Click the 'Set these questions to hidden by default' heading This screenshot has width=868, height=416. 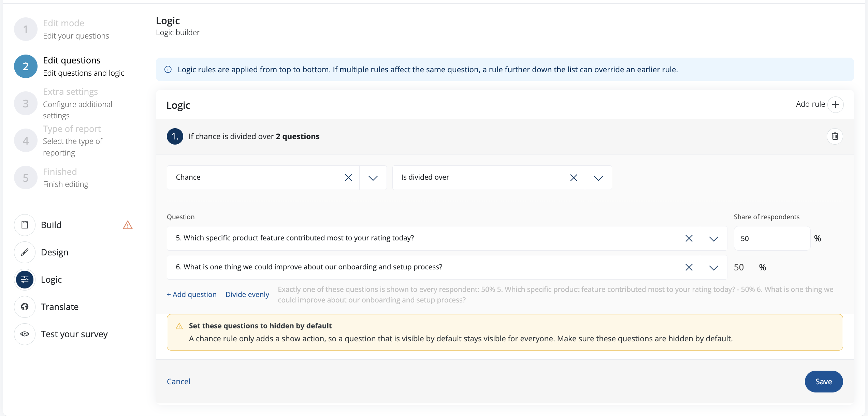260,326
